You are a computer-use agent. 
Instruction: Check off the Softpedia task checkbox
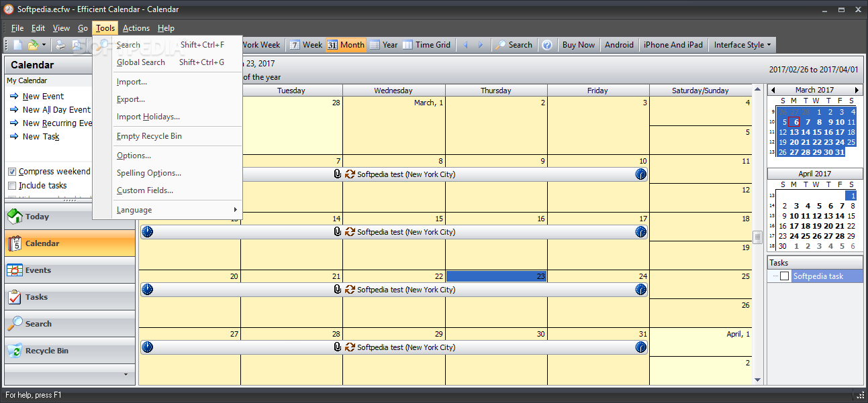[785, 276]
